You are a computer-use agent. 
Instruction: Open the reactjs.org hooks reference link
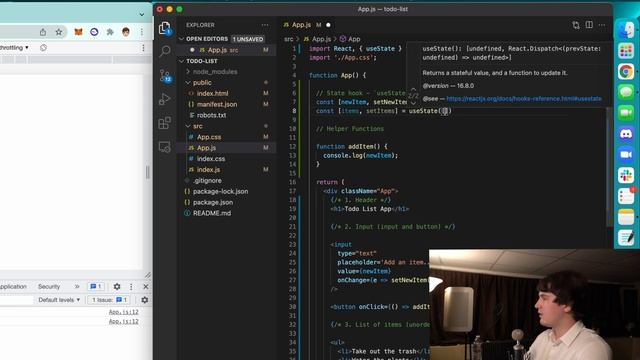(x=524, y=99)
